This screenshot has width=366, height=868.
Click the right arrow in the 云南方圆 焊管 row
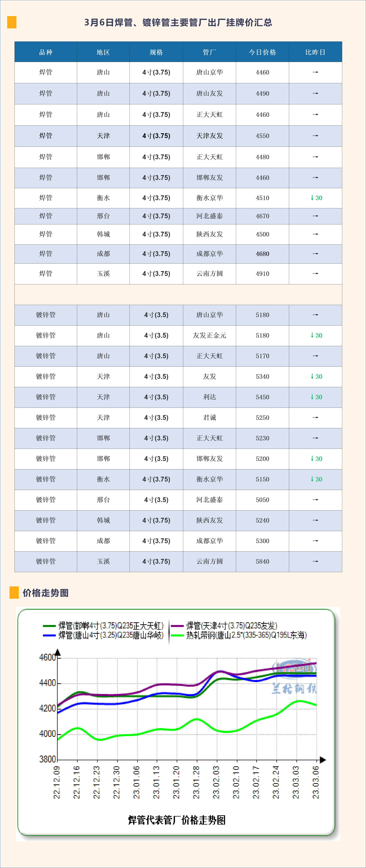[315, 274]
